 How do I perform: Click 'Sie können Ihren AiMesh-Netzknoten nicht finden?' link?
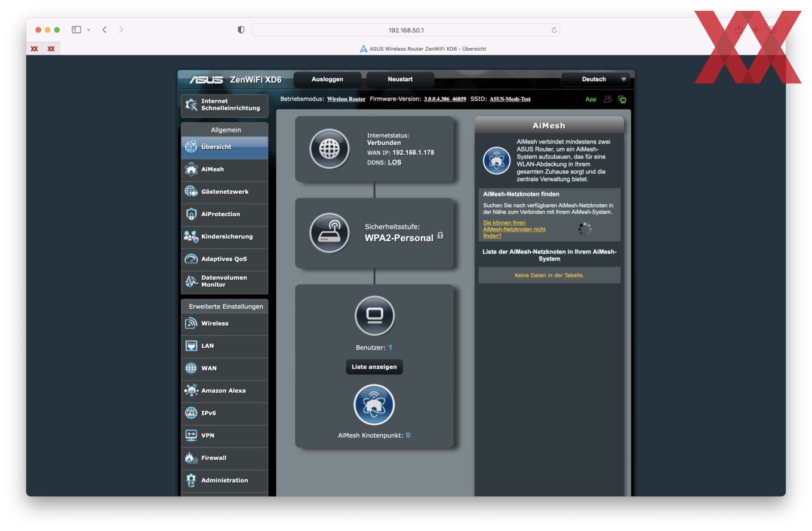(x=514, y=229)
